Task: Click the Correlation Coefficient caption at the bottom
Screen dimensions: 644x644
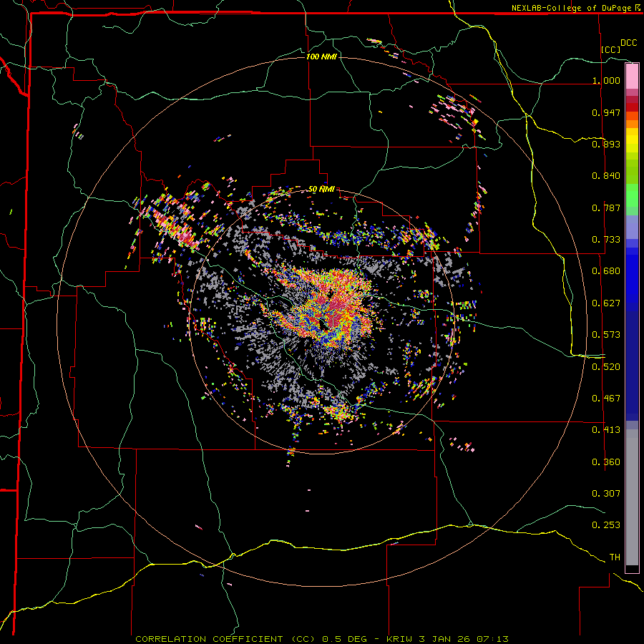Action: click(x=321, y=639)
